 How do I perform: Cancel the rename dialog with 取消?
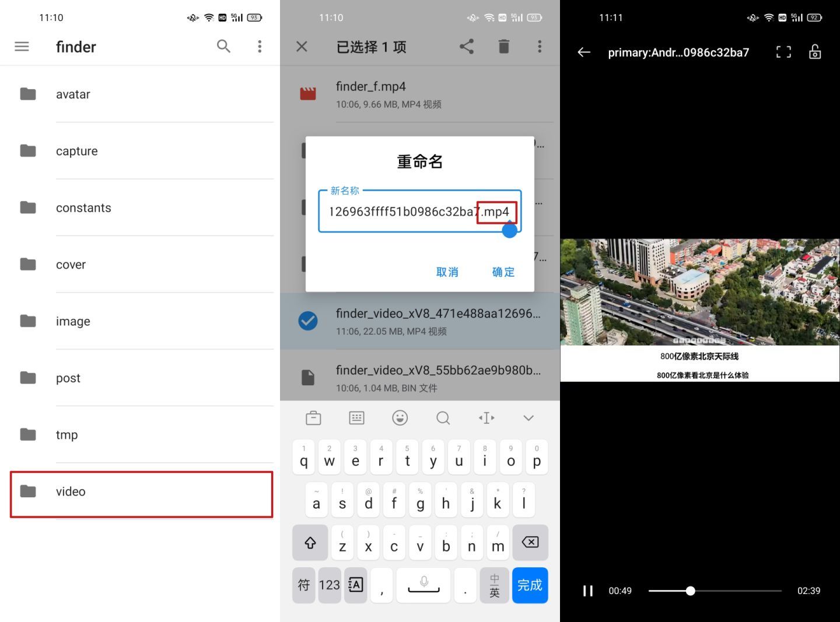447,272
